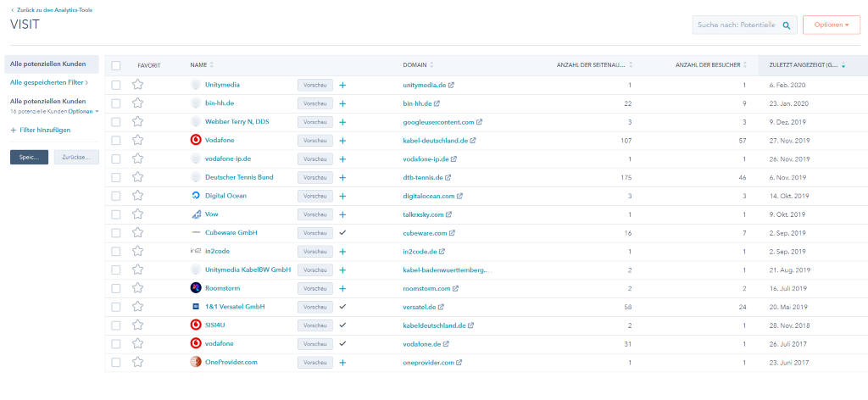The width and height of the screenshot is (868, 400).
Task: Toggle the select-all checkbox in table header
Action: pyautogui.click(x=116, y=65)
